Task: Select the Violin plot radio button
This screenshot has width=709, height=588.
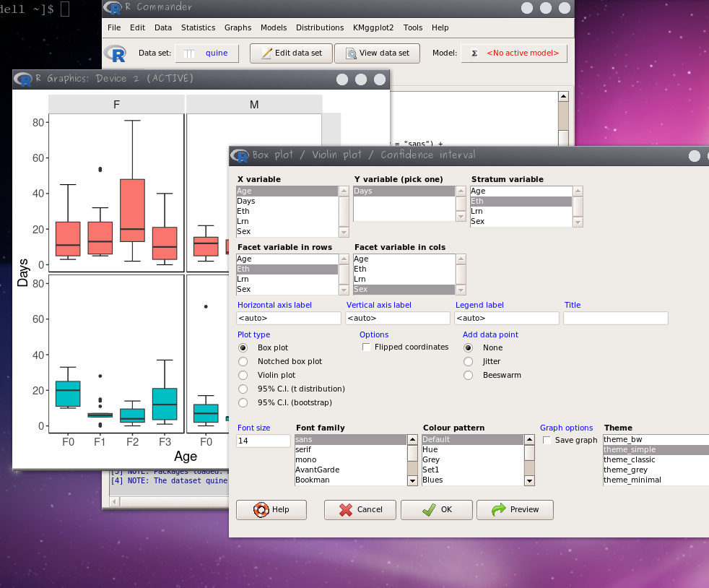Action: [x=243, y=375]
